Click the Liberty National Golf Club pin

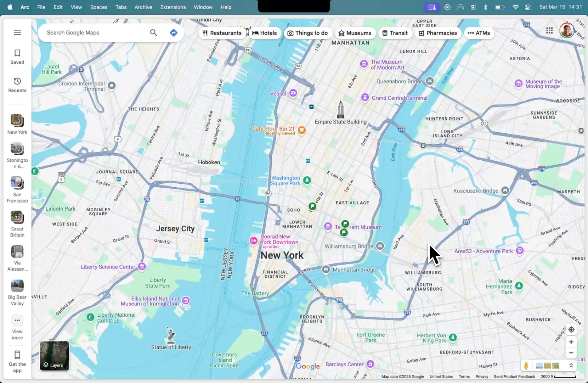point(90,317)
